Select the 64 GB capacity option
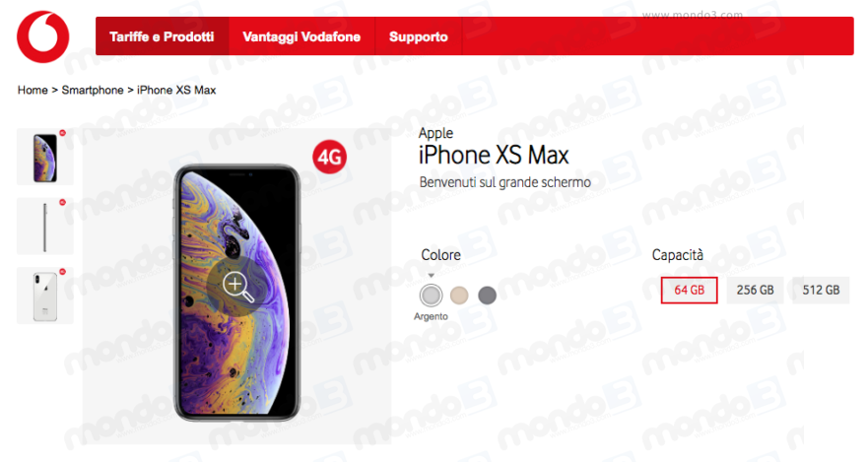Viewport: 868px width, 462px height. (x=690, y=290)
